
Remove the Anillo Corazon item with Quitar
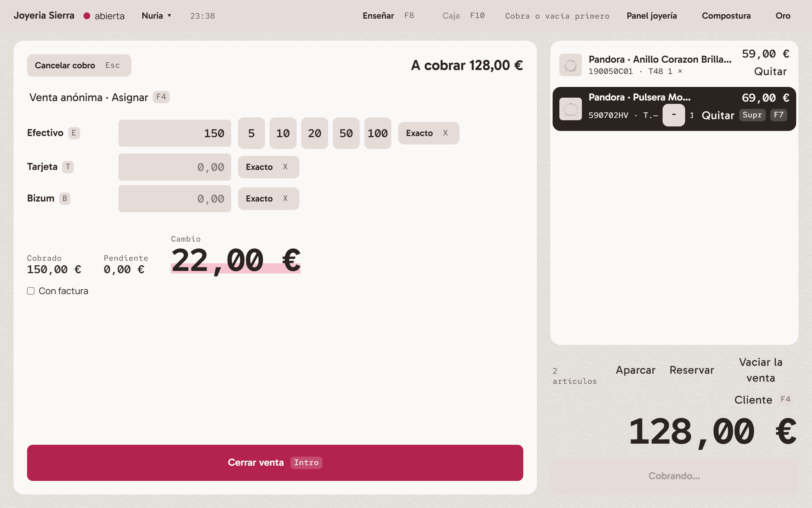(x=770, y=71)
